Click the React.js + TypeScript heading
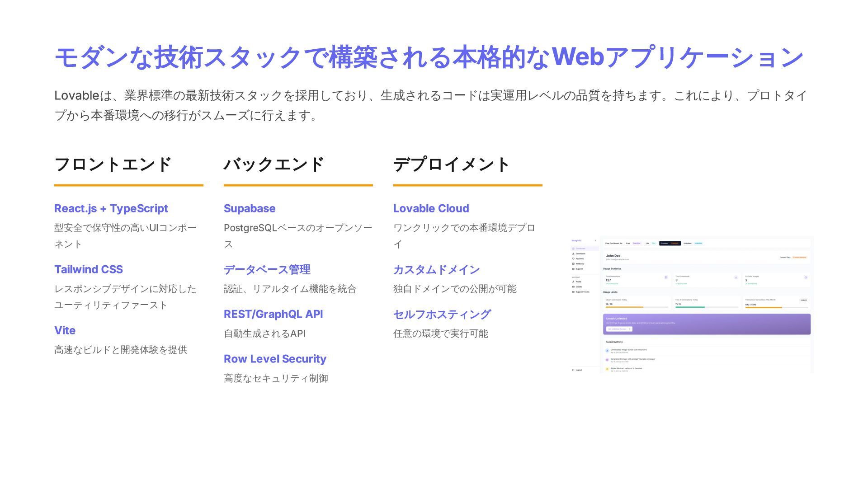The height and width of the screenshot is (498, 868). [x=111, y=208]
